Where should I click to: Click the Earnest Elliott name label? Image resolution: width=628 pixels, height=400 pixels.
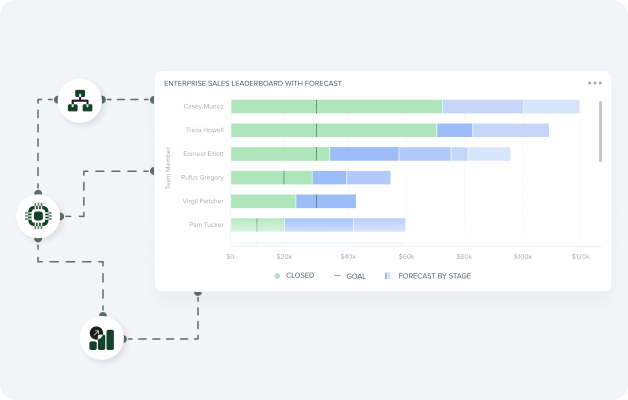[203, 154]
